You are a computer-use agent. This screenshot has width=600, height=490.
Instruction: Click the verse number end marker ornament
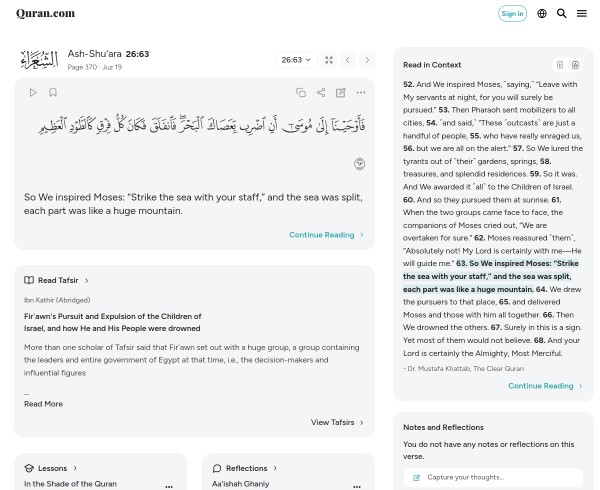click(359, 164)
